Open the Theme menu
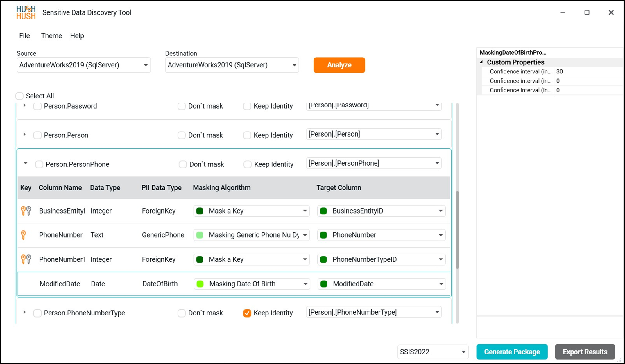 tap(51, 36)
